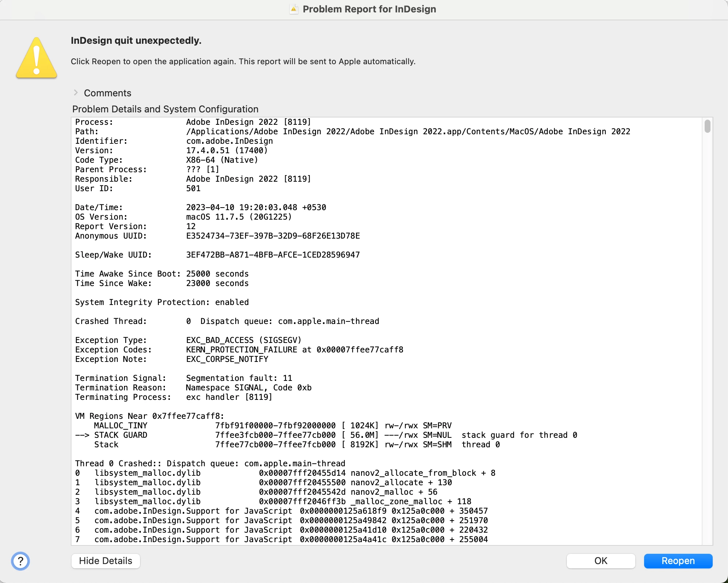
Task: Click the Comments section label
Action: tap(107, 93)
